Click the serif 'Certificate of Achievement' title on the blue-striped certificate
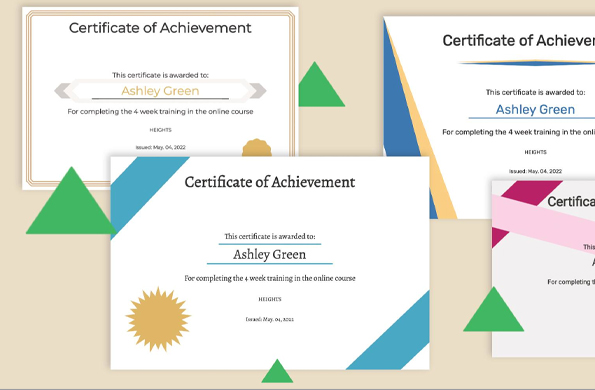The height and width of the screenshot is (390, 595). click(270, 182)
